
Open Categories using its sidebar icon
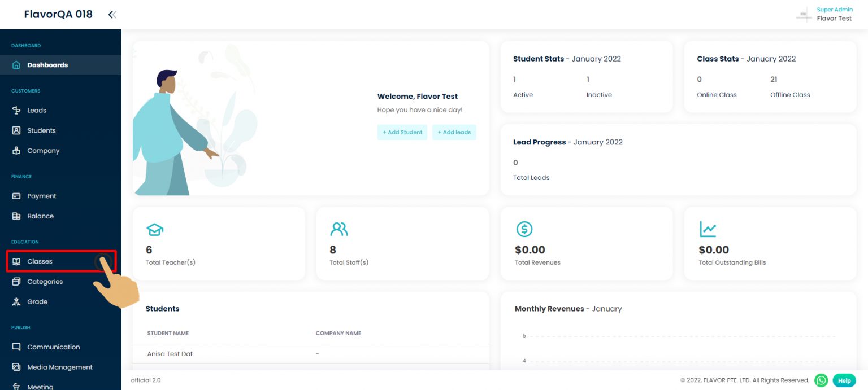pyautogui.click(x=16, y=282)
